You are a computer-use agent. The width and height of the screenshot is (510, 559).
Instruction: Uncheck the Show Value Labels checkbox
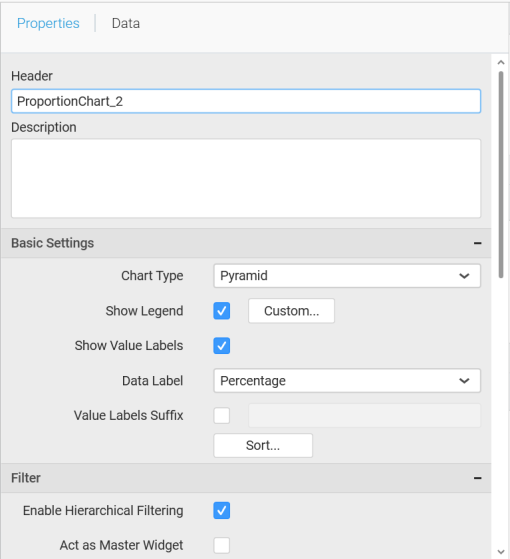[222, 346]
